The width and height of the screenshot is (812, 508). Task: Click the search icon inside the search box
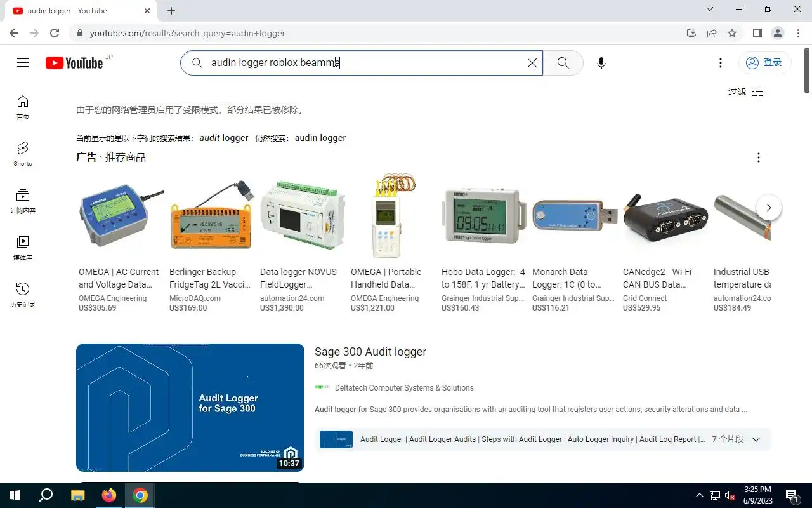(197, 63)
